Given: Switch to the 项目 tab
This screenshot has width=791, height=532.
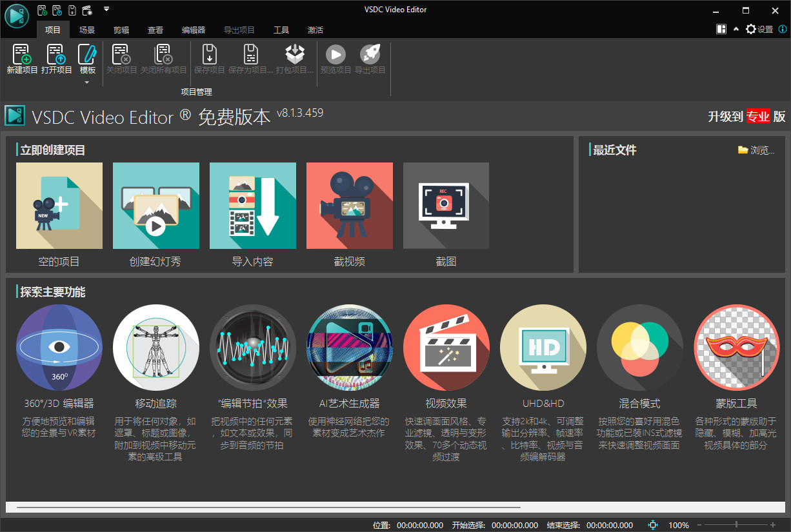Looking at the screenshot, I should point(53,30).
